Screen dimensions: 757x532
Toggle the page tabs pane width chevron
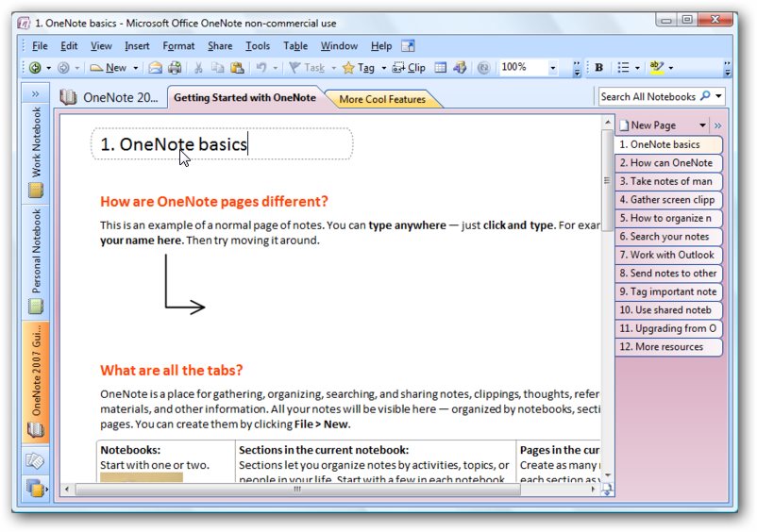(x=718, y=125)
